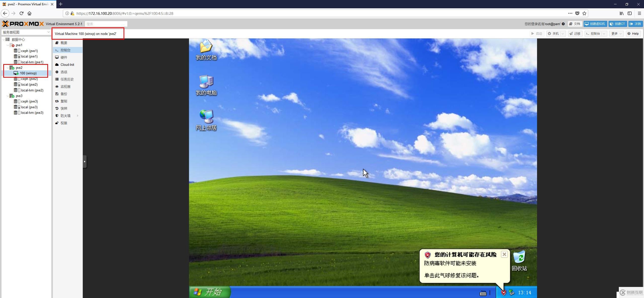The height and width of the screenshot is (298, 644).
Task: Click the red security shield tray icon
Action: pos(504,292)
